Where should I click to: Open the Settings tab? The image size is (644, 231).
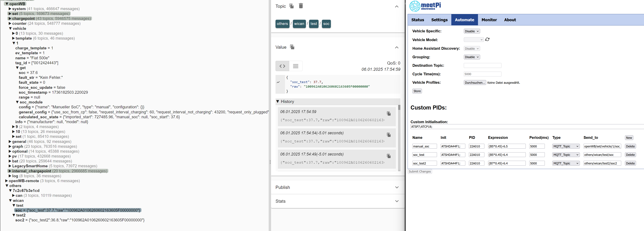coord(439,20)
